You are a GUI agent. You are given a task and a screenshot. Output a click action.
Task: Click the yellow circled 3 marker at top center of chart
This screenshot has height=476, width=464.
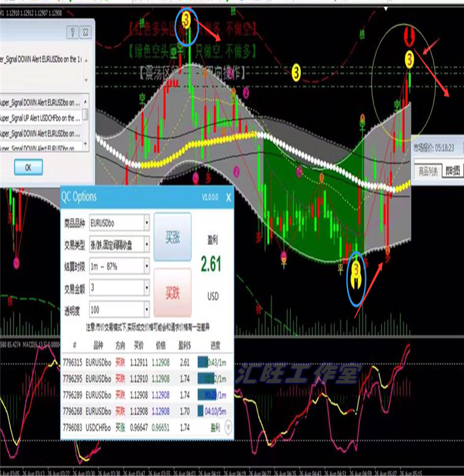coord(296,71)
